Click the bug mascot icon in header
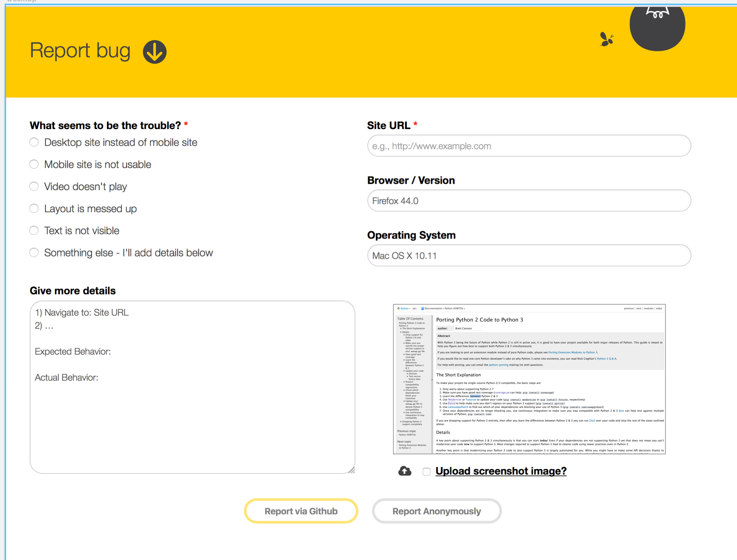 coord(657,29)
